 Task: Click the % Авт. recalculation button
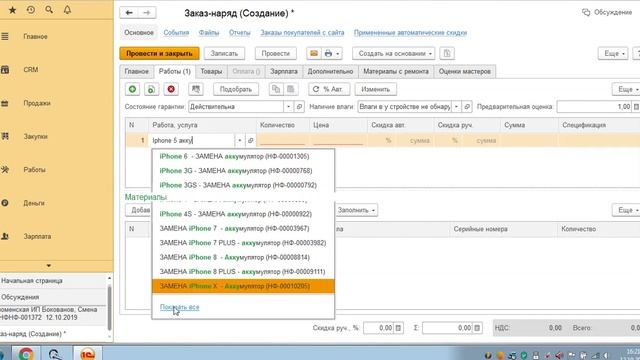329,89
